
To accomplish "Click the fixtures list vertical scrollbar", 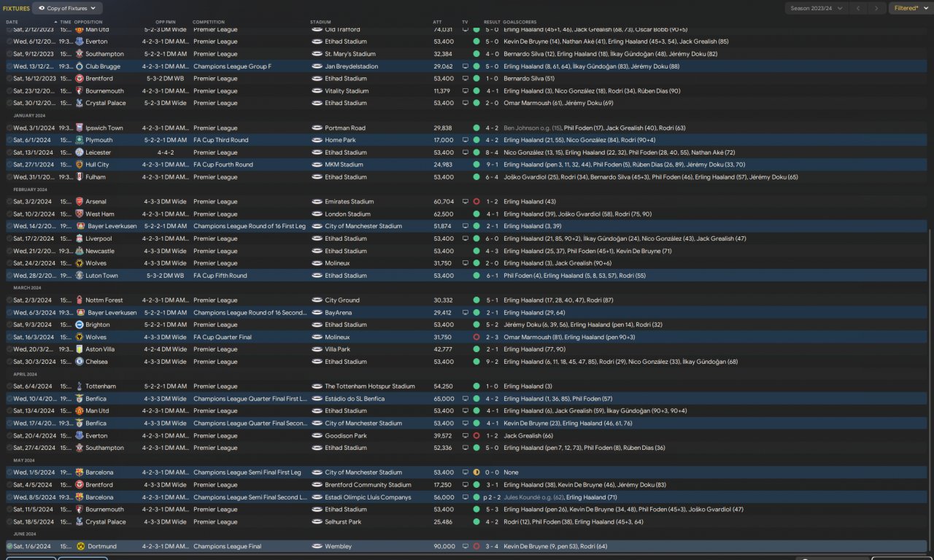I will [x=930, y=390].
